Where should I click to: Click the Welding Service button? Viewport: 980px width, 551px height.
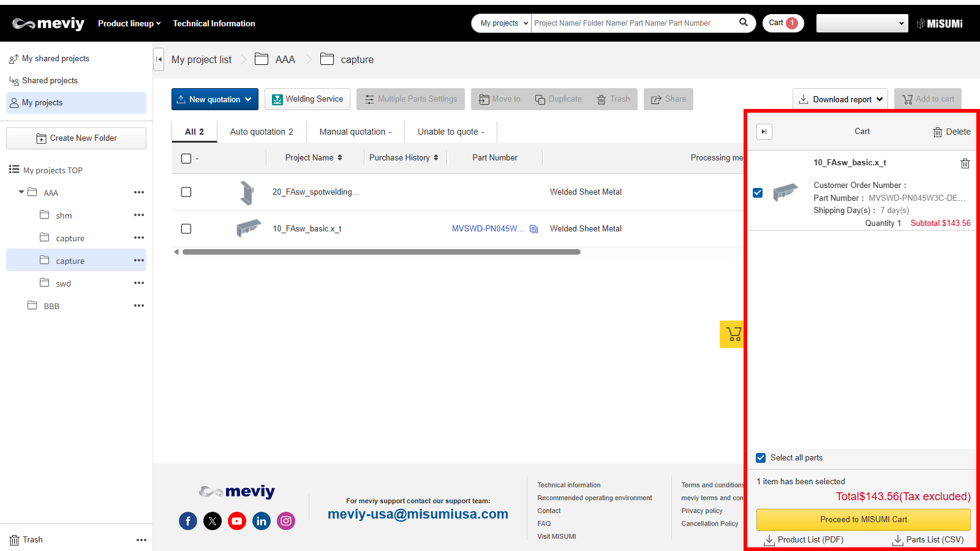tap(307, 99)
